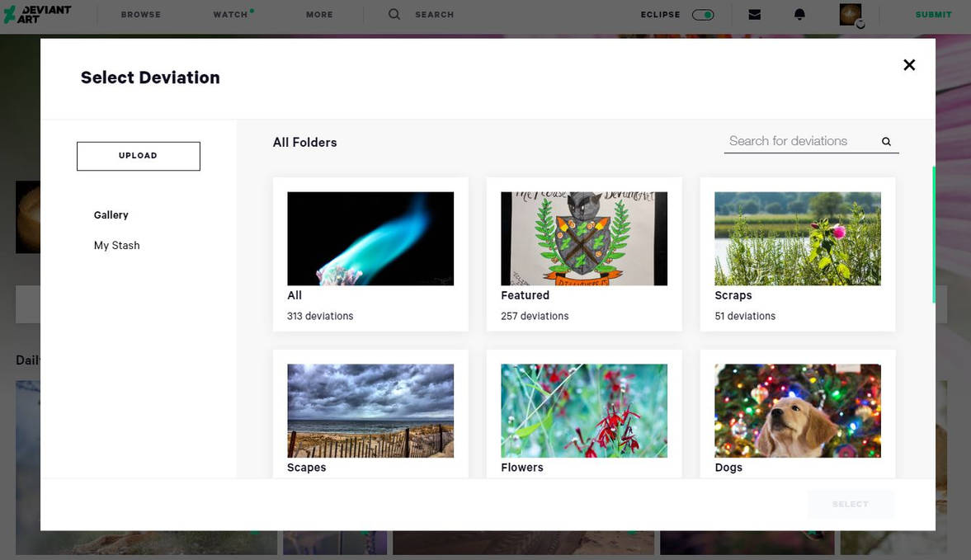Image resolution: width=971 pixels, height=560 pixels.
Task: Open the Featured folder thumbnail
Action: click(584, 239)
